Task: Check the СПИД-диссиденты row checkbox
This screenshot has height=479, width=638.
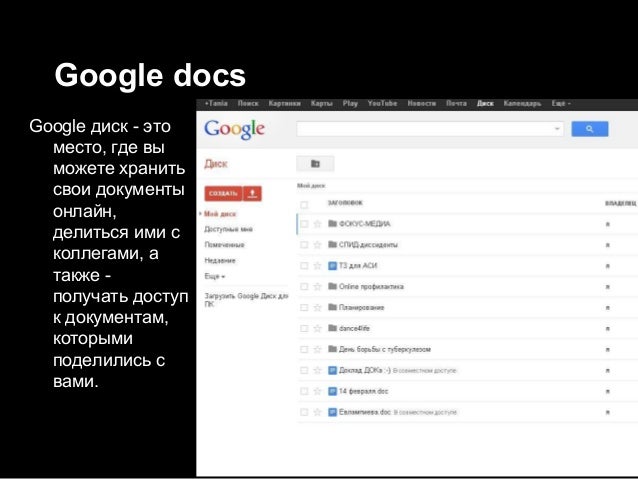Action: pyautogui.click(x=304, y=245)
